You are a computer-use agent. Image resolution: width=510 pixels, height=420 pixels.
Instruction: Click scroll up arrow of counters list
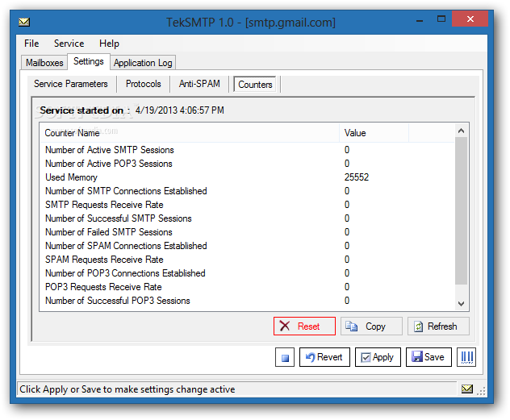pos(461,131)
